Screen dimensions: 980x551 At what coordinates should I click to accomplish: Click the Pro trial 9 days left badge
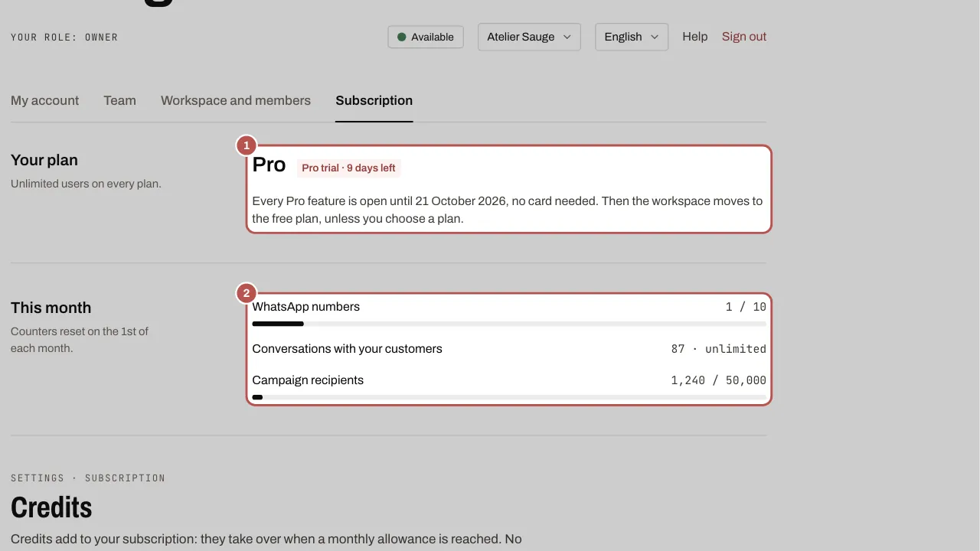(x=349, y=168)
